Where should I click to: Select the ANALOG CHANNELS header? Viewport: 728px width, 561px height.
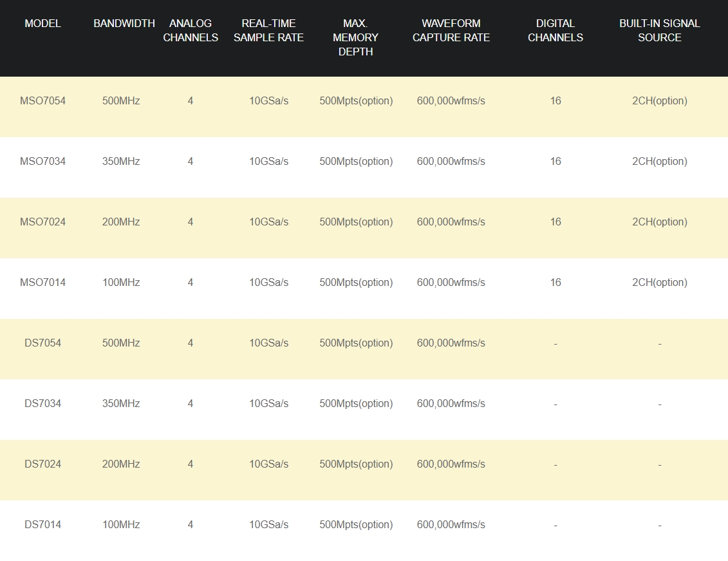pyautogui.click(x=191, y=30)
